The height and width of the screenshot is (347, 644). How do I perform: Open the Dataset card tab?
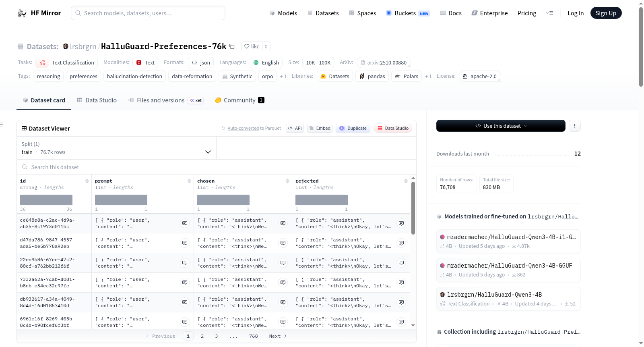pos(43,100)
